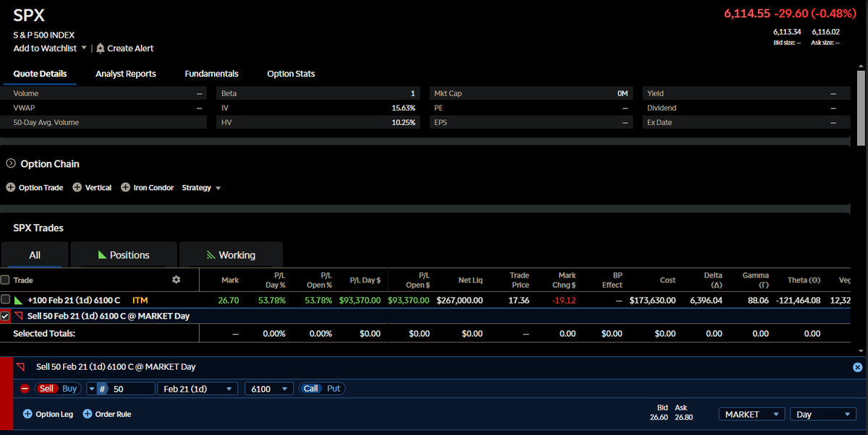Image resolution: width=868 pixels, height=435 pixels.
Task: Open the Day time-in-force dropdown
Action: click(x=823, y=415)
